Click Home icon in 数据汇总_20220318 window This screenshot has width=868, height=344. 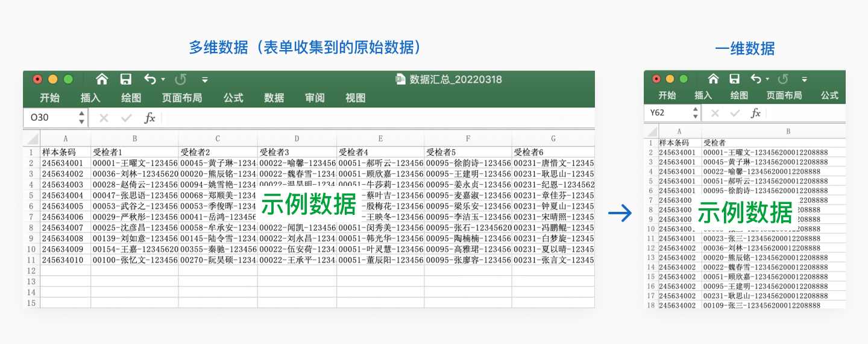coord(102,79)
